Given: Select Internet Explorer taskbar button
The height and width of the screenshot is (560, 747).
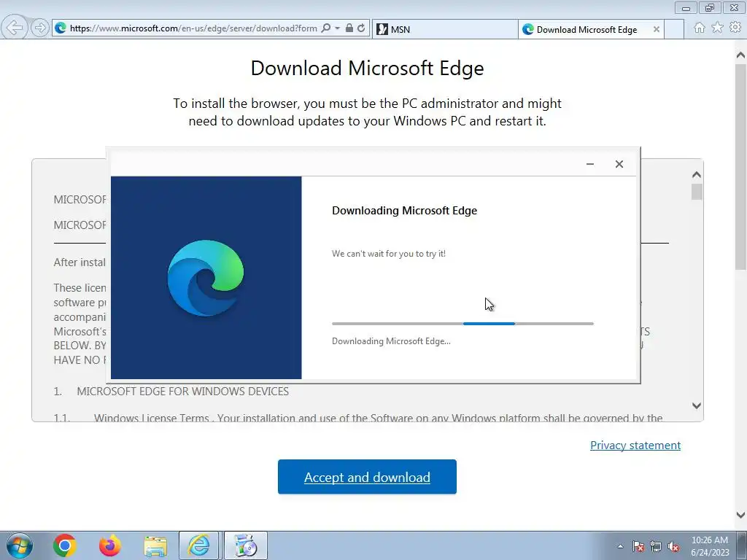Looking at the screenshot, I should (198, 545).
